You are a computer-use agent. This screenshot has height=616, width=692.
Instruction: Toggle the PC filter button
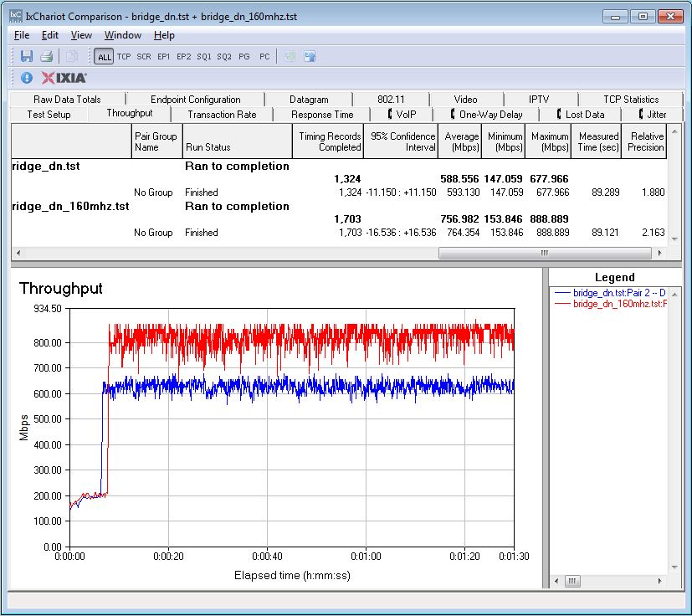[x=264, y=57]
